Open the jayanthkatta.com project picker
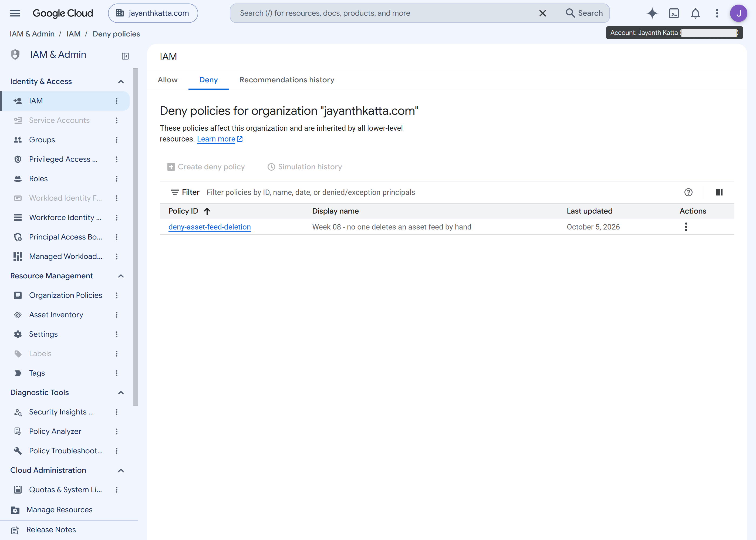This screenshot has height=540, width=756. (x=153, y=13)
